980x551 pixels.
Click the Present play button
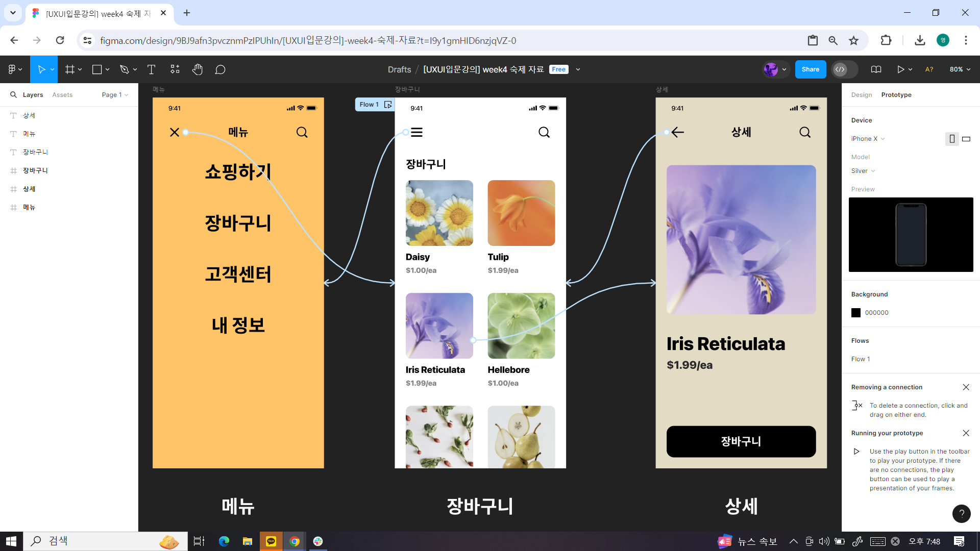[900, 69]
